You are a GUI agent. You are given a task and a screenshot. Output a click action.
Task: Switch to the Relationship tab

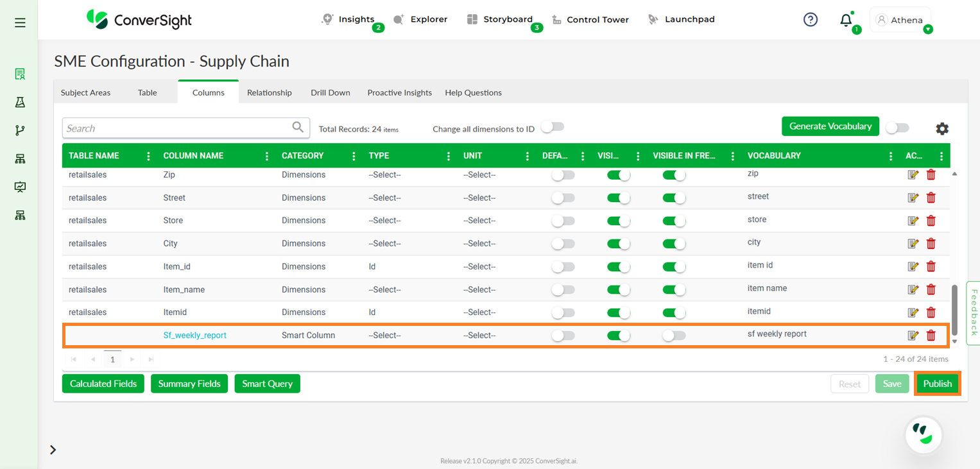pos(269,93)
